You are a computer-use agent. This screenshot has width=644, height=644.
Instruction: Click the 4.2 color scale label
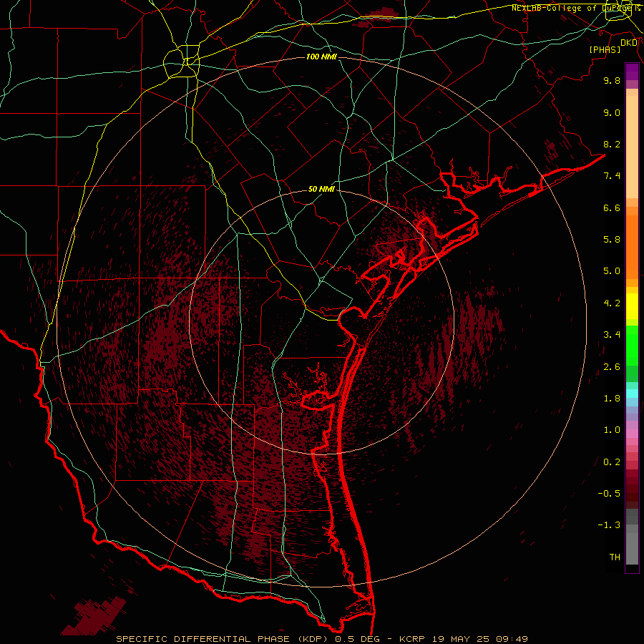(x=612, y=303)
